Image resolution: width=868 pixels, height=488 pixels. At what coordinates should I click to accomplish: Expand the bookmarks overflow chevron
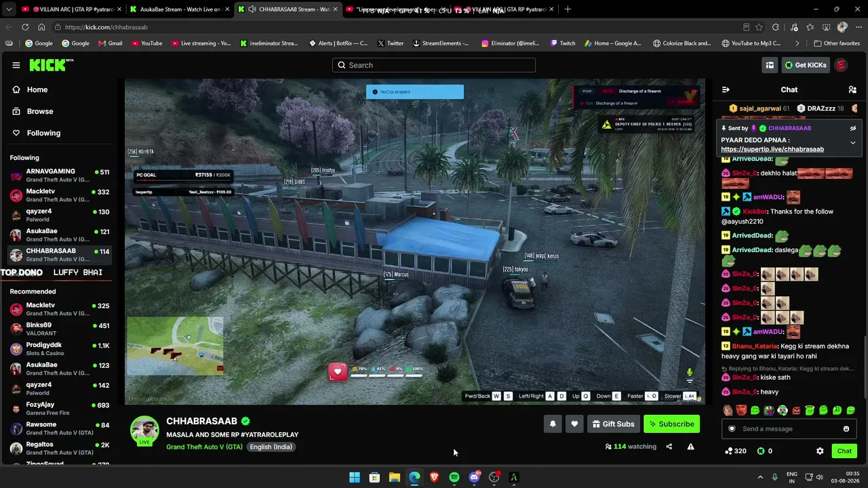[798, 43]
